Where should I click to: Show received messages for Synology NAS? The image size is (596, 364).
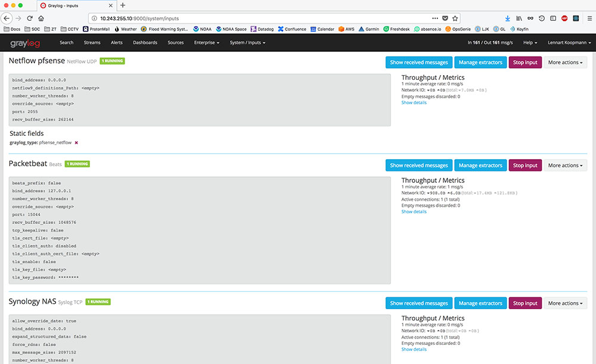[419, 303]
